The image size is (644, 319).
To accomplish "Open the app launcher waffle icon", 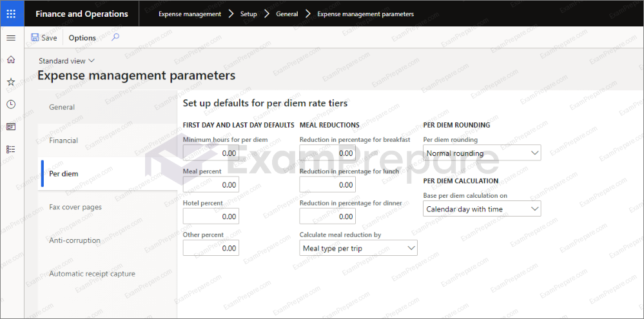I will 11,14.
